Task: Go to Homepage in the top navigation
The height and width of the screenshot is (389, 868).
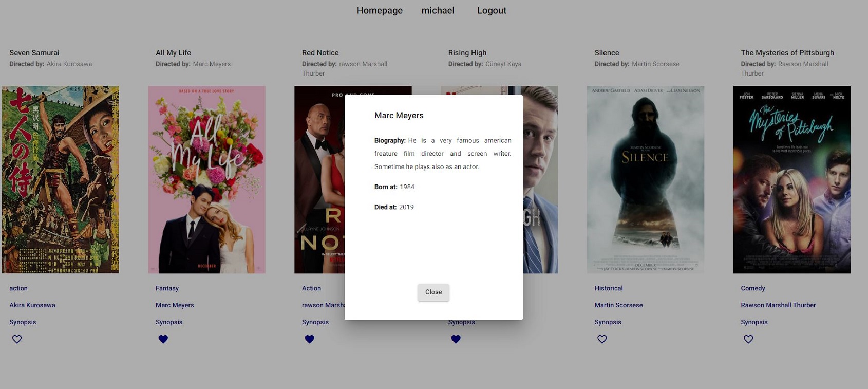Action: [x=380, y=10]
